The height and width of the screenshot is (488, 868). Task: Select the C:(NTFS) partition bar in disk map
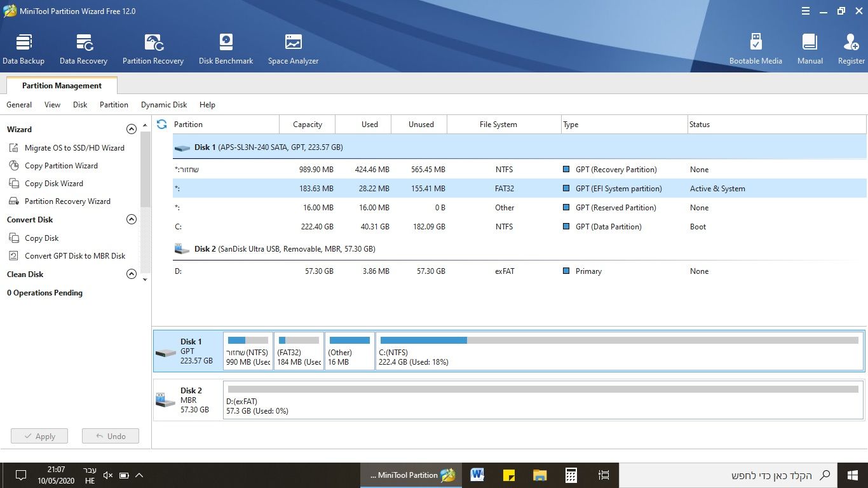[619, 351]
